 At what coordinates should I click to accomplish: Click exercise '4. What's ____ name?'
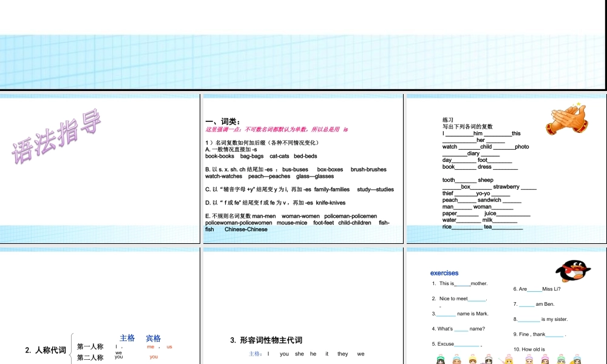pyautogui.click(x=458, y=329)
